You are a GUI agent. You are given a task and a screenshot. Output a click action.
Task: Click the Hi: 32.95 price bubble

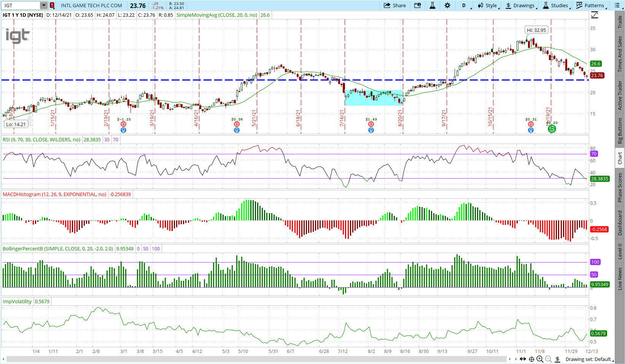(x=536, y=30)
